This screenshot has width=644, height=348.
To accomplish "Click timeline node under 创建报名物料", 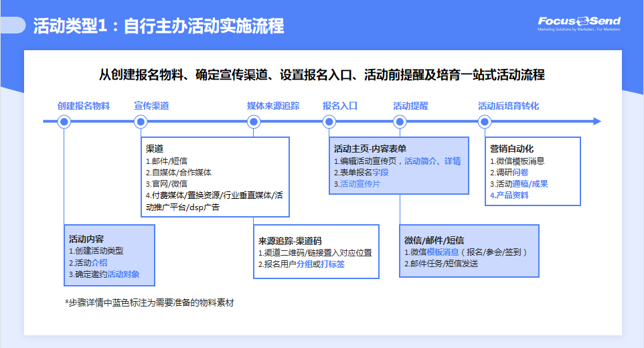I will pos(64,122).
